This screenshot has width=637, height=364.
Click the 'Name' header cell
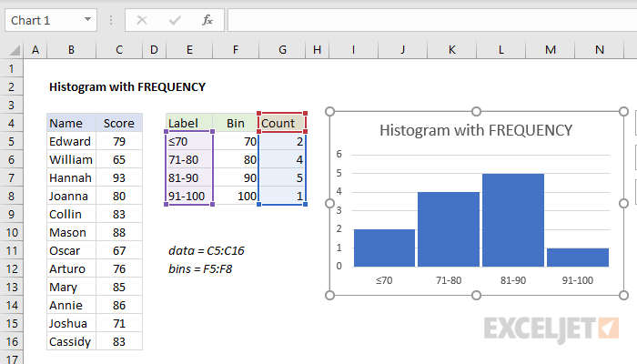click(x=72, y=123)
